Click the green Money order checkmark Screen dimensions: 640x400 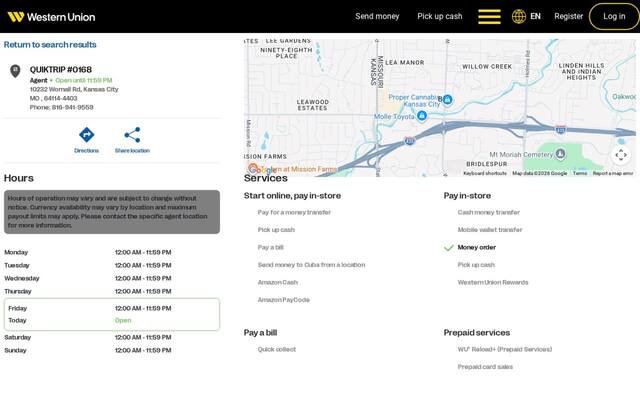click(449, 248)
